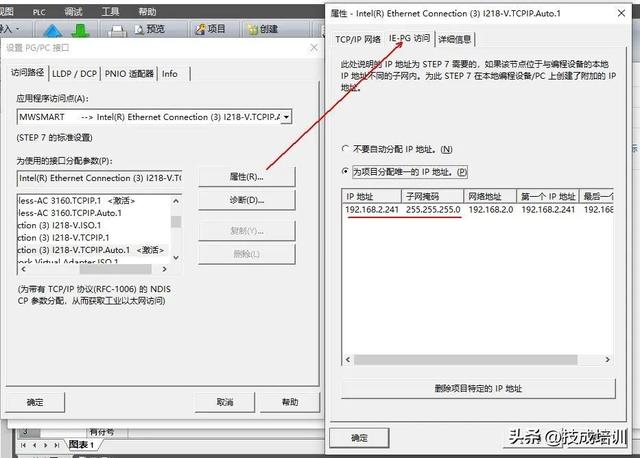The width and height of the screenshot is (640, 458).
Task: Click the IP table's left scroll arrow
Action: tap(348, 360)
